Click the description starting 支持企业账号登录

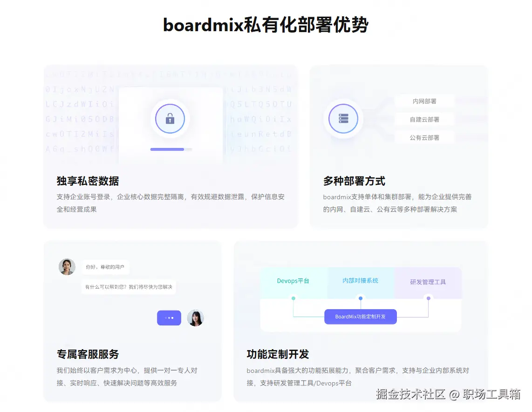[171, 203]
